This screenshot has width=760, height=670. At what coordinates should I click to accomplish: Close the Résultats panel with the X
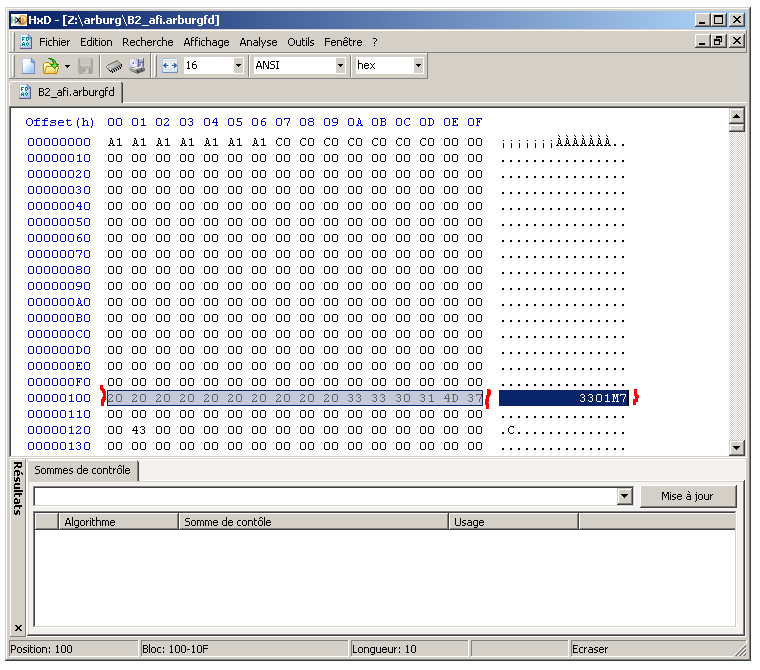click(18, 628)
